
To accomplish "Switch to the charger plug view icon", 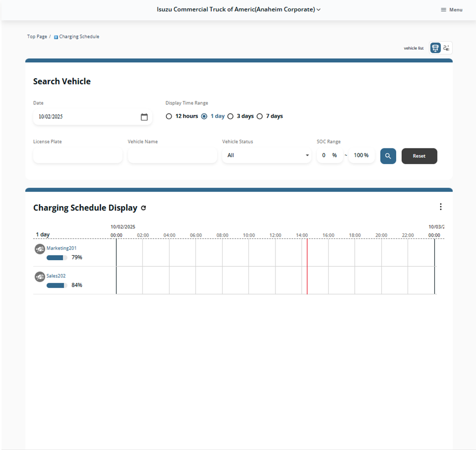I will (446, 48).
